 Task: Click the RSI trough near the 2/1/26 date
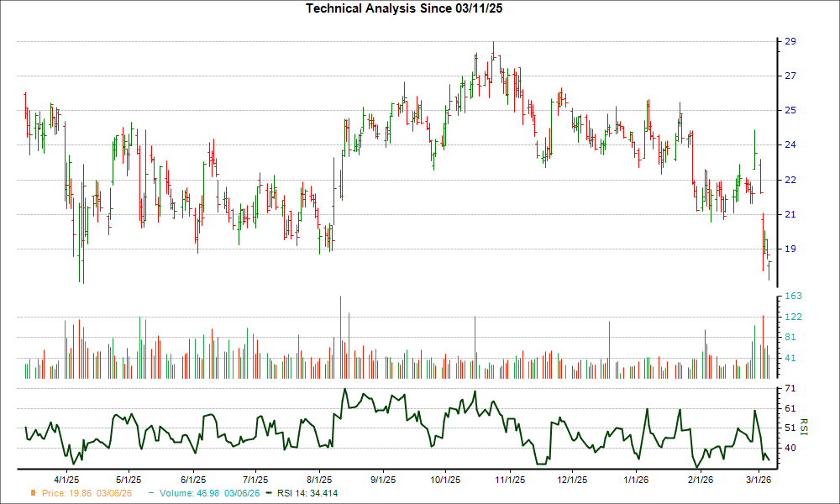pos(696,464)
